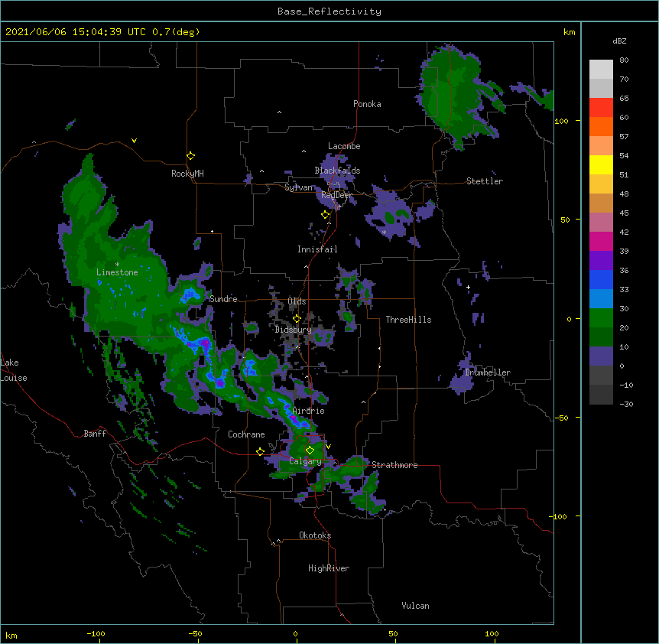The height and width of the screenshot is (644, 659).
Task: Click the Sundre city label
Action: [223, 299]
